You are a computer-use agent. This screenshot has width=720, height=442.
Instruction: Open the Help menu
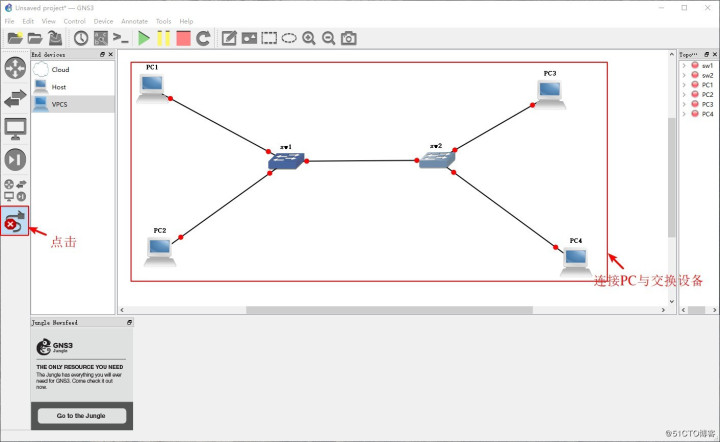[186, 21]
